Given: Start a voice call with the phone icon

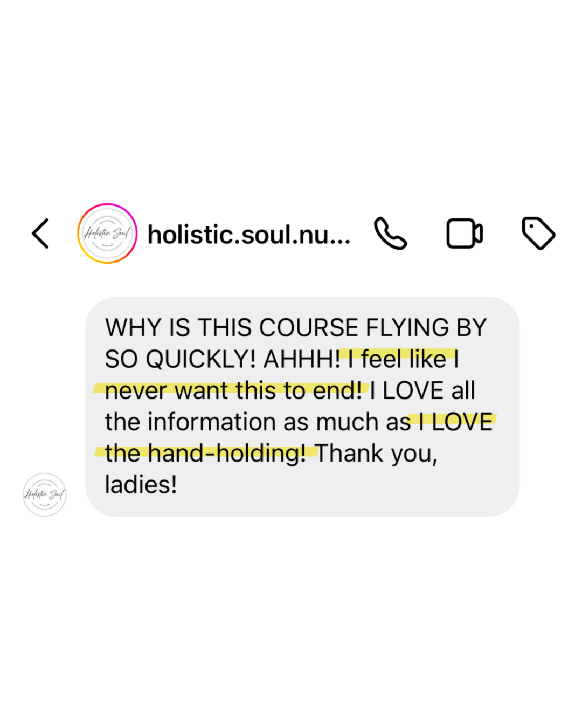Looking at the screenshot, I should tap(391, 233).
